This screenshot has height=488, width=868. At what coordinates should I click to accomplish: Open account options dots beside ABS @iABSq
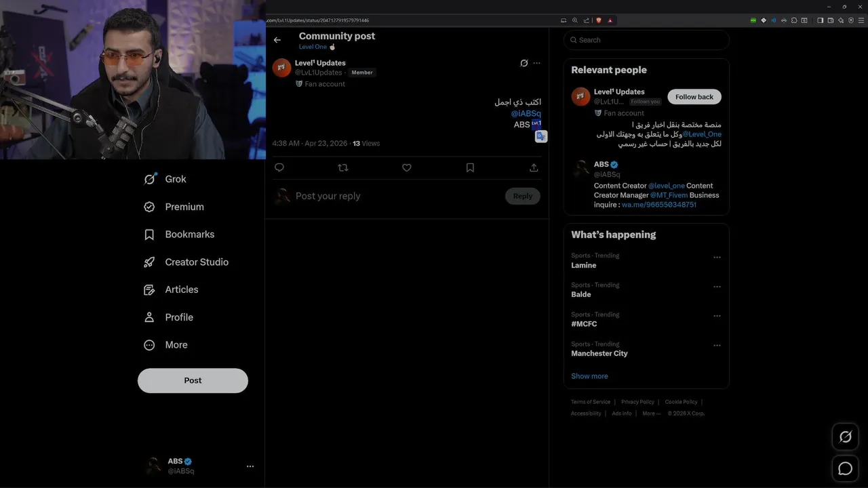coord(250,466)
